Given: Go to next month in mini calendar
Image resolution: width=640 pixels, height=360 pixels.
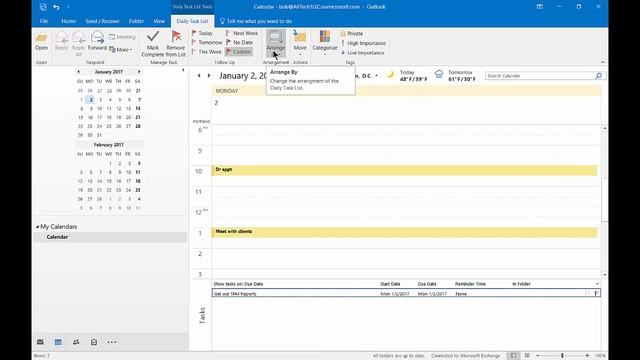Looking at the screenshot, I should 139,72.
